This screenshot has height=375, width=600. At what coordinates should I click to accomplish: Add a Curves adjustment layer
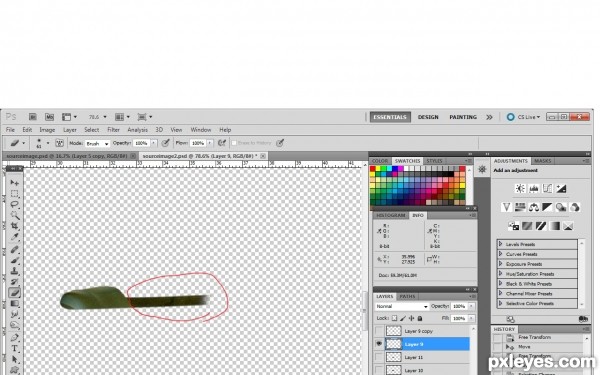[x=547, y=188]
